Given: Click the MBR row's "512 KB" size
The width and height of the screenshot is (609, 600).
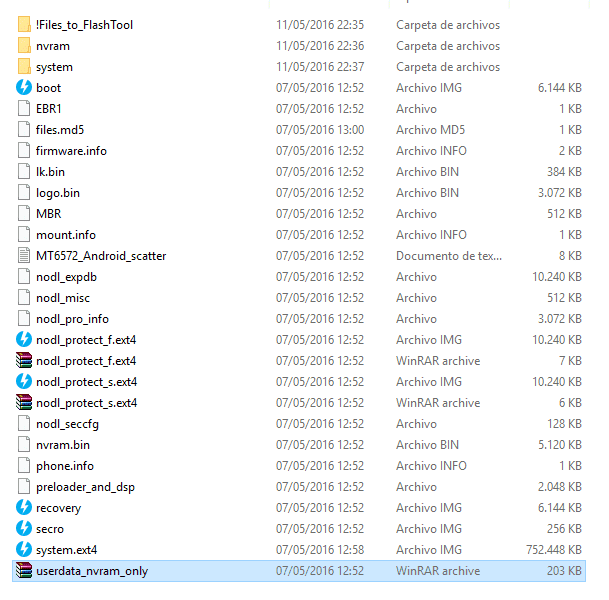Looking at the screenshot, I should pyautogui.click(x=564, y=214).
